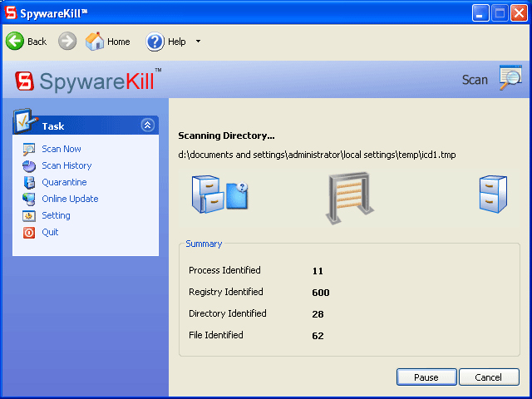The width and height of the screenshot is (532, 399).
Task: Click the Back label in toolbar
Action: (x=37, y=42)
